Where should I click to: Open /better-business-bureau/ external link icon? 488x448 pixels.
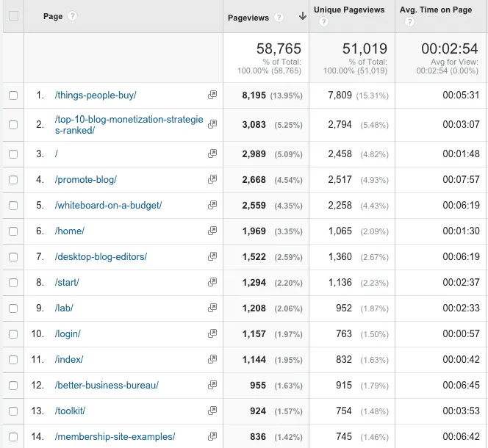point(212,385)
